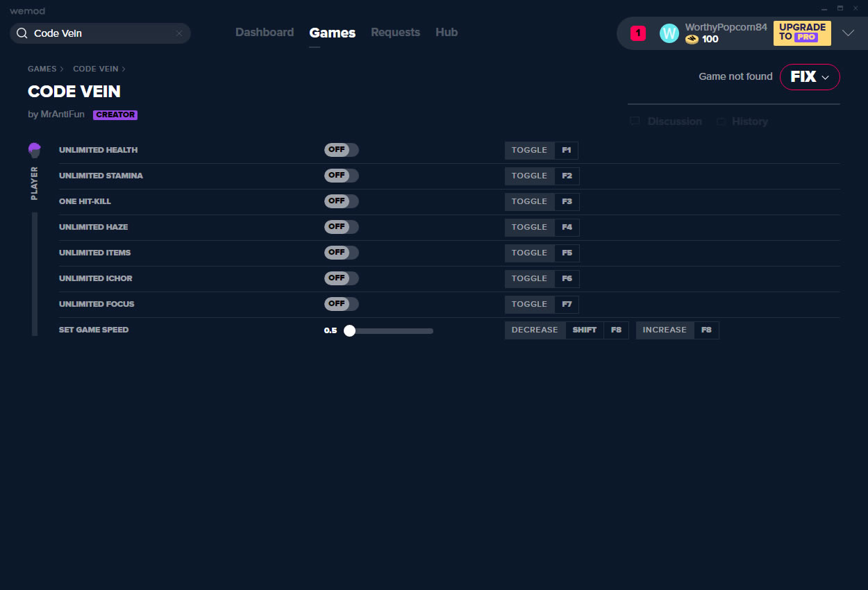Switch on Unlimited Ichor toggle

pyautogui.click(x=341, y=278)
